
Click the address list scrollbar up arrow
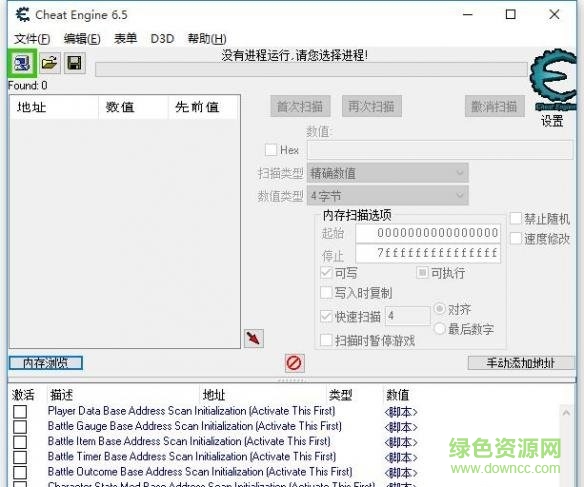pyautogui.click(x=566, y=412)
